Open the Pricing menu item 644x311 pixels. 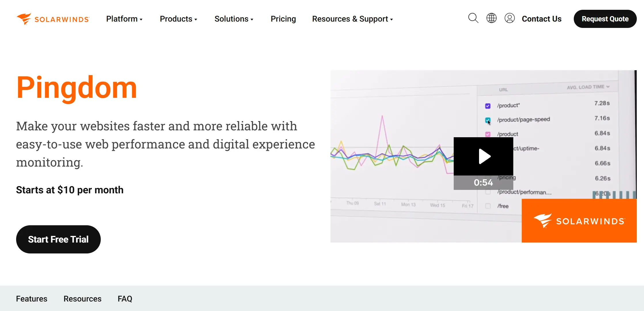[283, 19]
